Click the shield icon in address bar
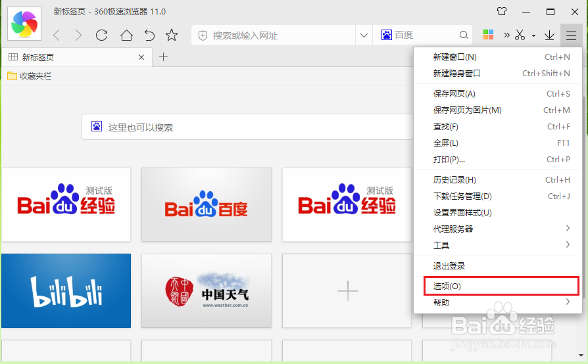 pyautogui.click(x=203, y=35)
